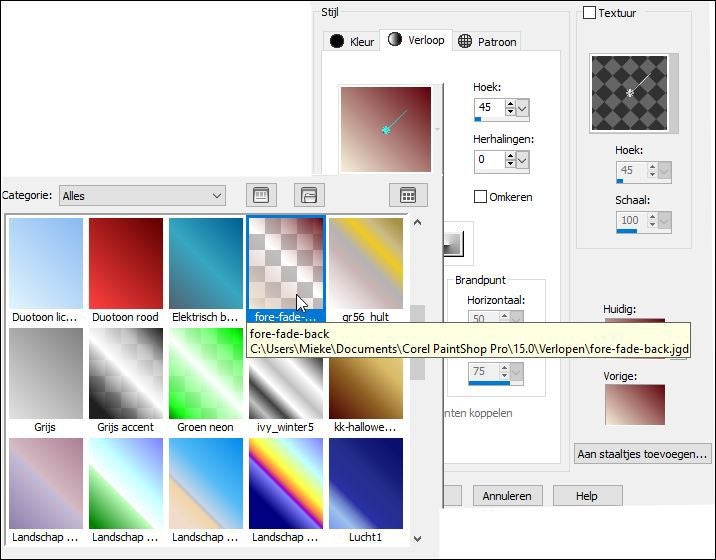Click the window-shaped icon beside Categorie dropdown

260,195
